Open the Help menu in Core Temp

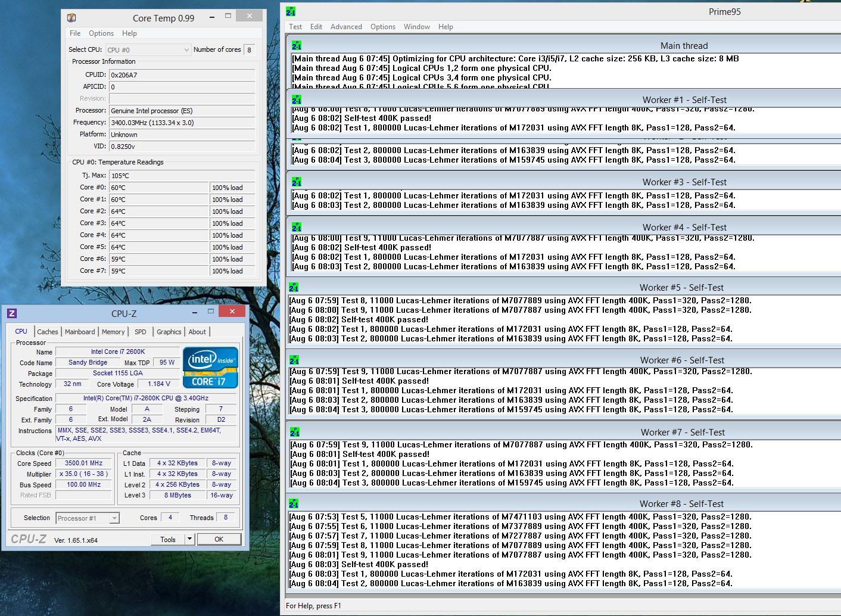click(129, 33)
